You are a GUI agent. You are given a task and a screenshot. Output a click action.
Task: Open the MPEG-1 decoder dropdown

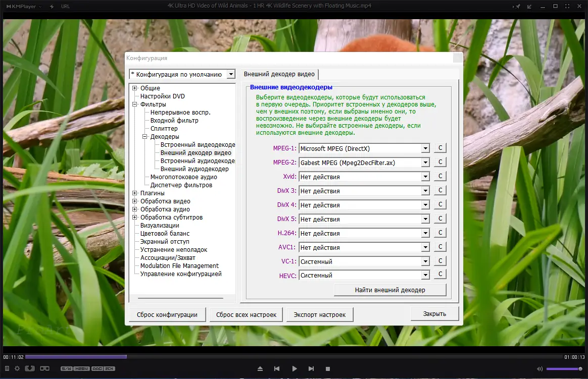click(x=425, y=147)
